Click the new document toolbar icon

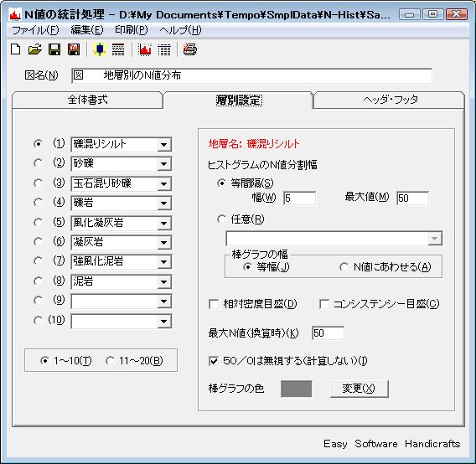point(15,49)
